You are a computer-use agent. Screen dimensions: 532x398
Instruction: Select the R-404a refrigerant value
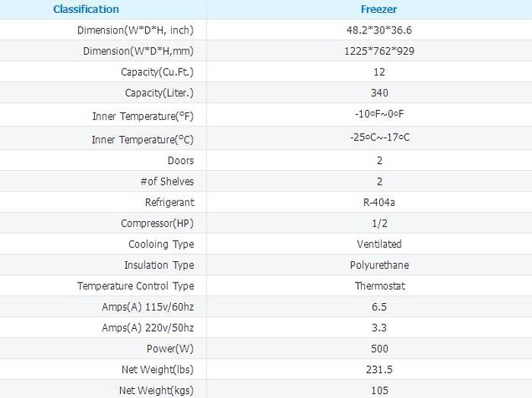coord(379,203)
